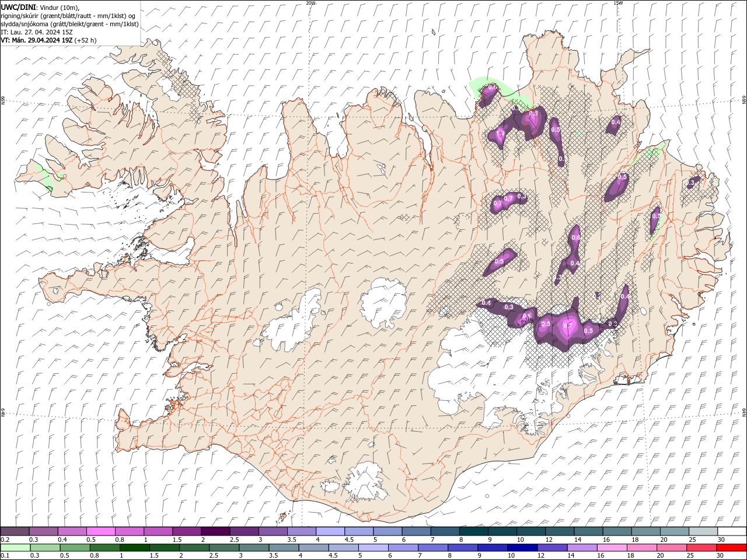
Task: Click upper legend swatch between 6 and 7
Action: 416,531
